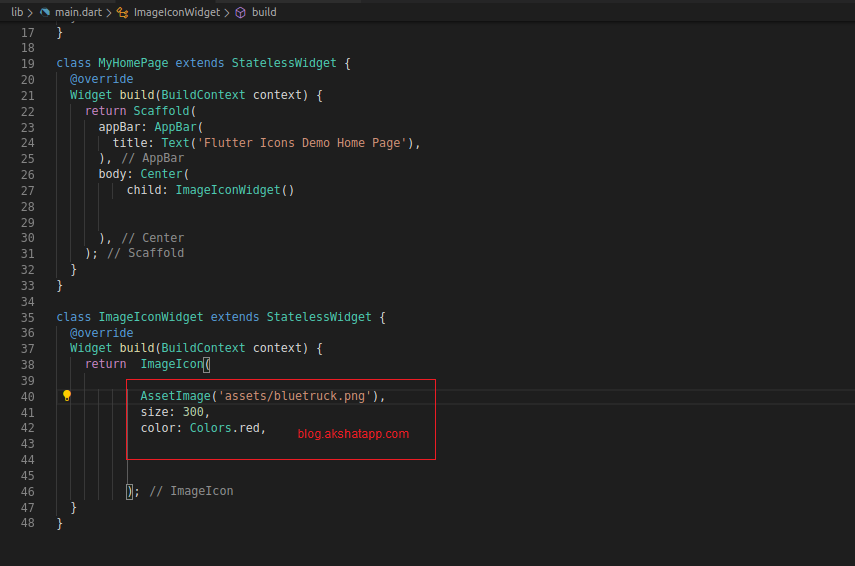The width and height of the screenshot is (855, 566).
Task: Click the Dart file icon in the breadcrumb
Action: 45,12
